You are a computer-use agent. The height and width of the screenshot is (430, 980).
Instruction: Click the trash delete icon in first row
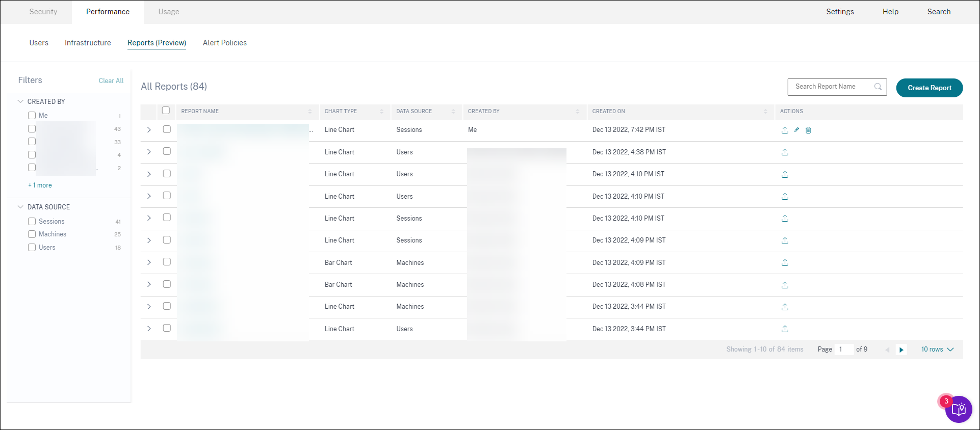(808, 130)
